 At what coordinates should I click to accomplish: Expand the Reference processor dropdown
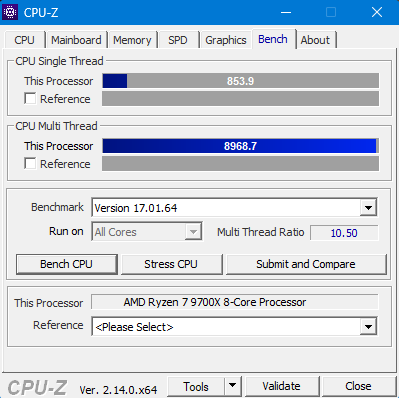point(368,327)
